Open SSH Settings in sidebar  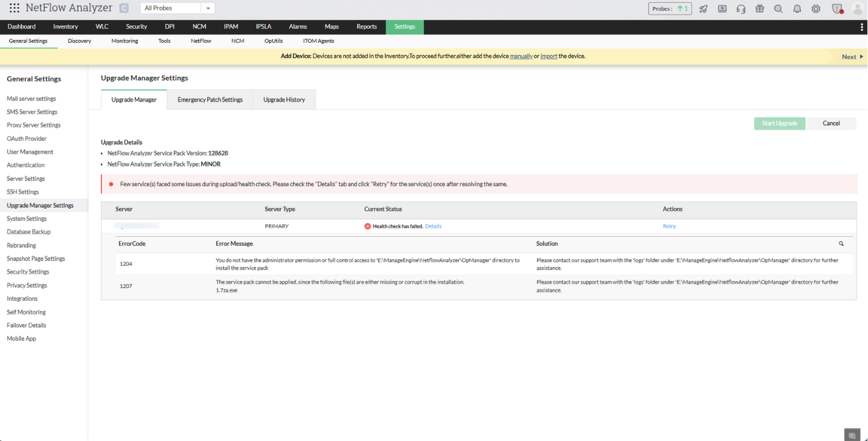click(23, 192)
